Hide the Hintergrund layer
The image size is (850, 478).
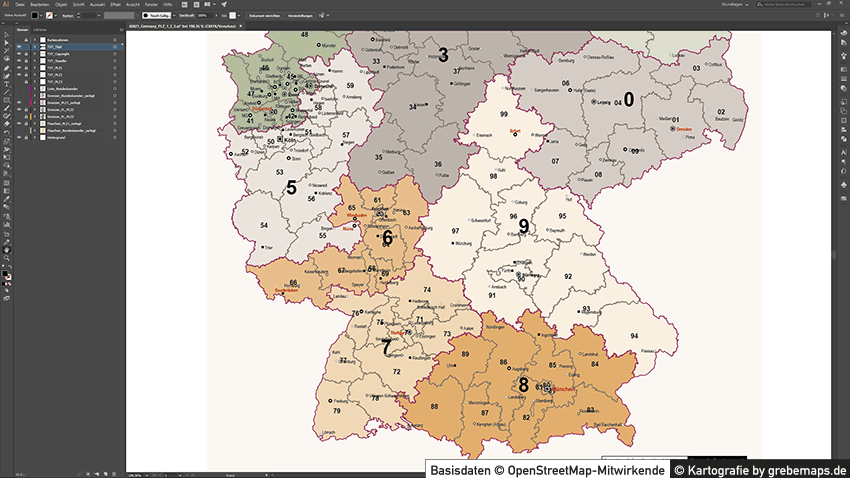(19, 136)
